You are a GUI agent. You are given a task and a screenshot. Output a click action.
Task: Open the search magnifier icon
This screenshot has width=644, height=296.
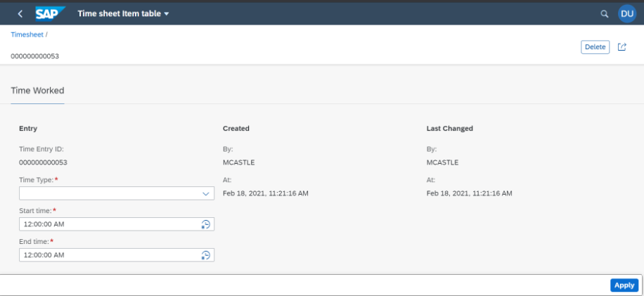click(604, 14)
